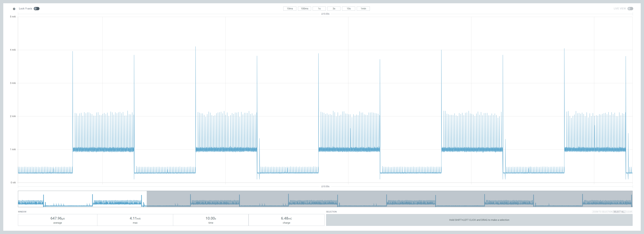
Task: Set time window to 100ms
Action: click(304, 8)
